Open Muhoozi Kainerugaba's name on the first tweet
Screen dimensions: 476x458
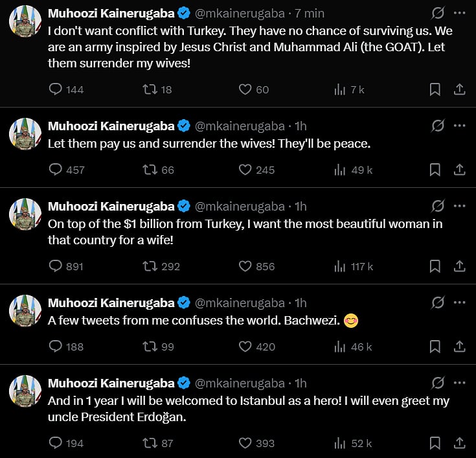point(111,14)
